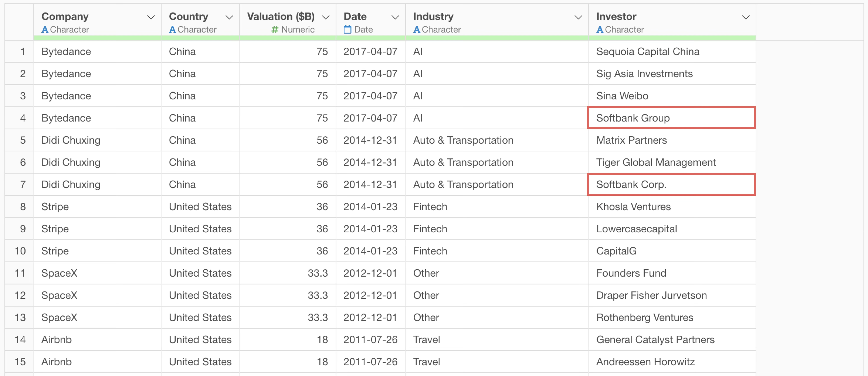Select SpaceX company cell in row 11

(97, 273)
